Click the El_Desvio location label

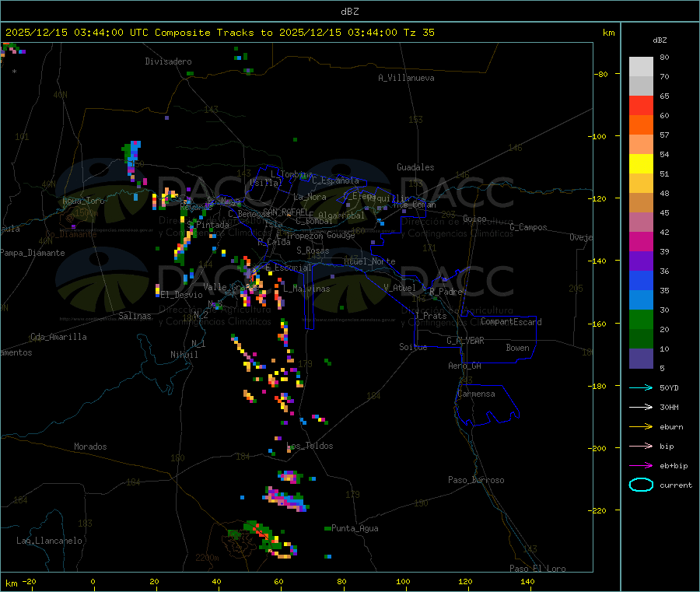coord(181,295)
